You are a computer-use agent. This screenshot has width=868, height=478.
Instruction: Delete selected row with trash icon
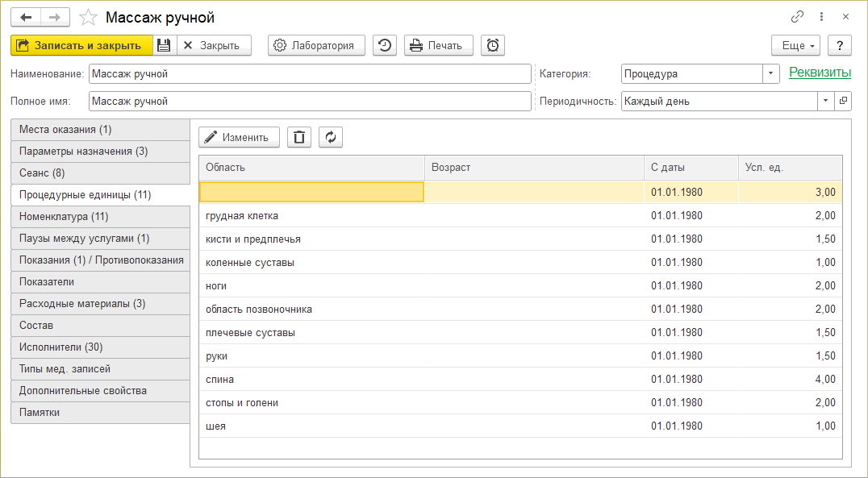click(299, 137)
